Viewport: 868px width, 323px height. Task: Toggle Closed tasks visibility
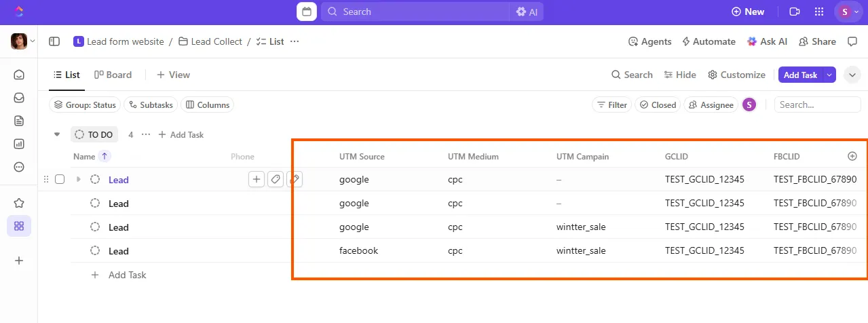(658, 105)
